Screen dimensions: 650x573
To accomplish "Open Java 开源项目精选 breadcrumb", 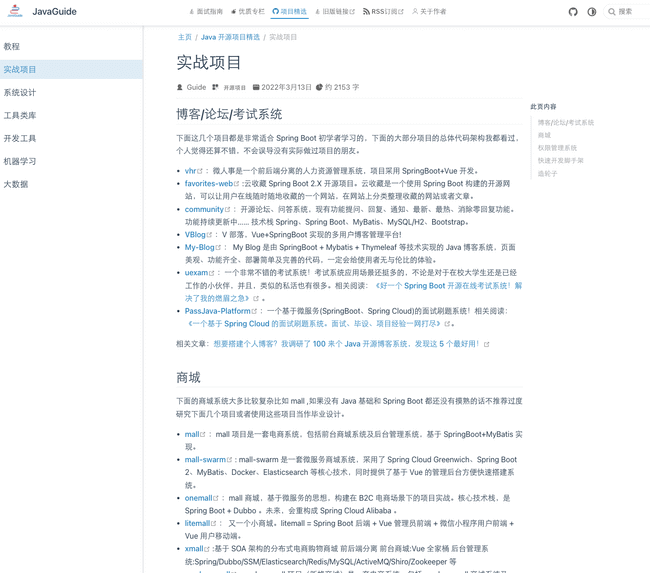I will (x=230, y=37).
